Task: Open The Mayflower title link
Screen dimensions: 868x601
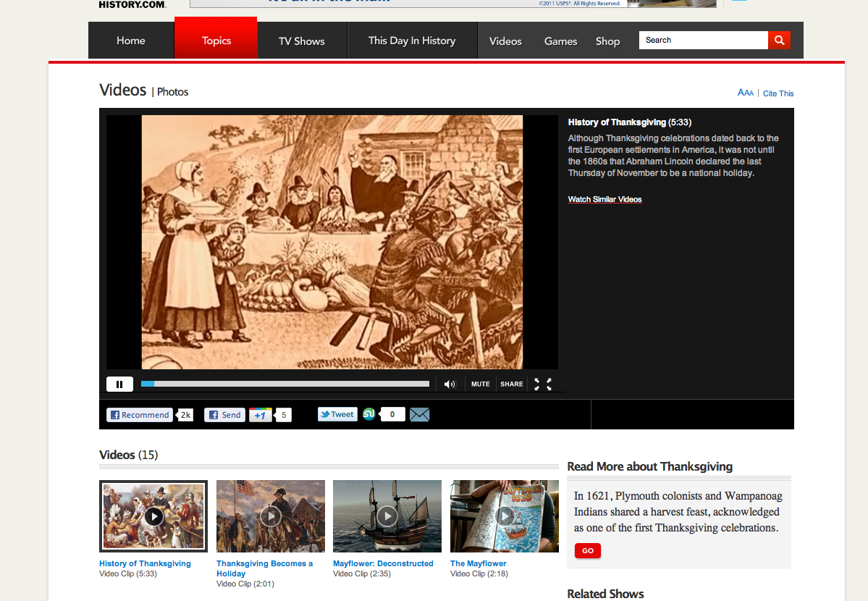Action: 479,563
